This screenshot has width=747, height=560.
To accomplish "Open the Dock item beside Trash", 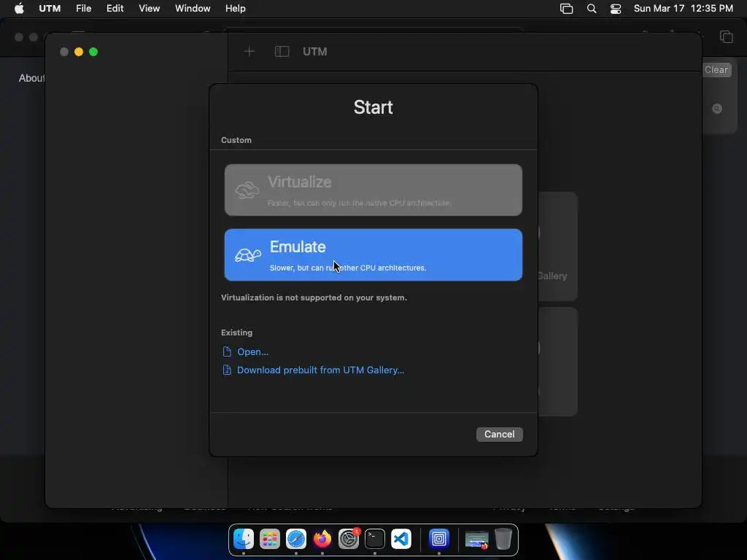I will [476, 540].
